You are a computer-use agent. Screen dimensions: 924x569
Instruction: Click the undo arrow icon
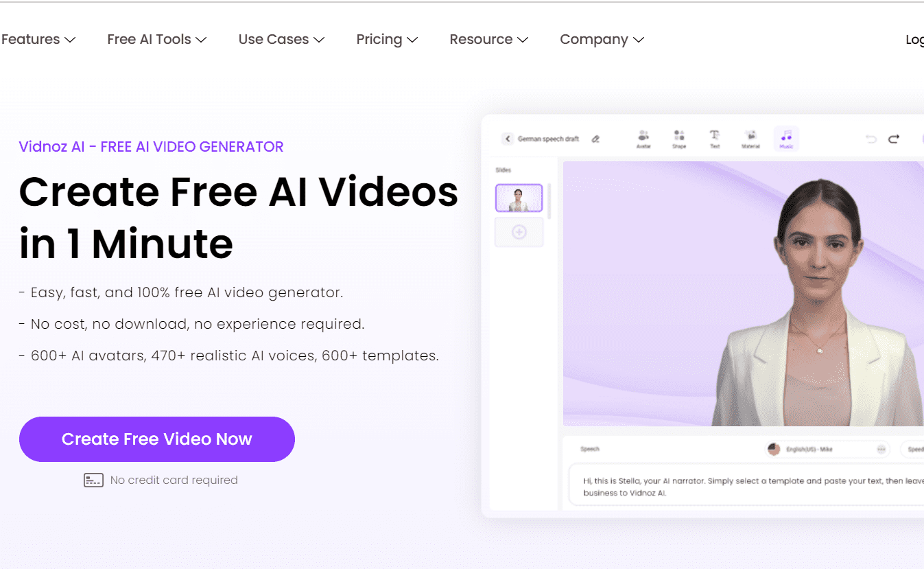(871, 139)
